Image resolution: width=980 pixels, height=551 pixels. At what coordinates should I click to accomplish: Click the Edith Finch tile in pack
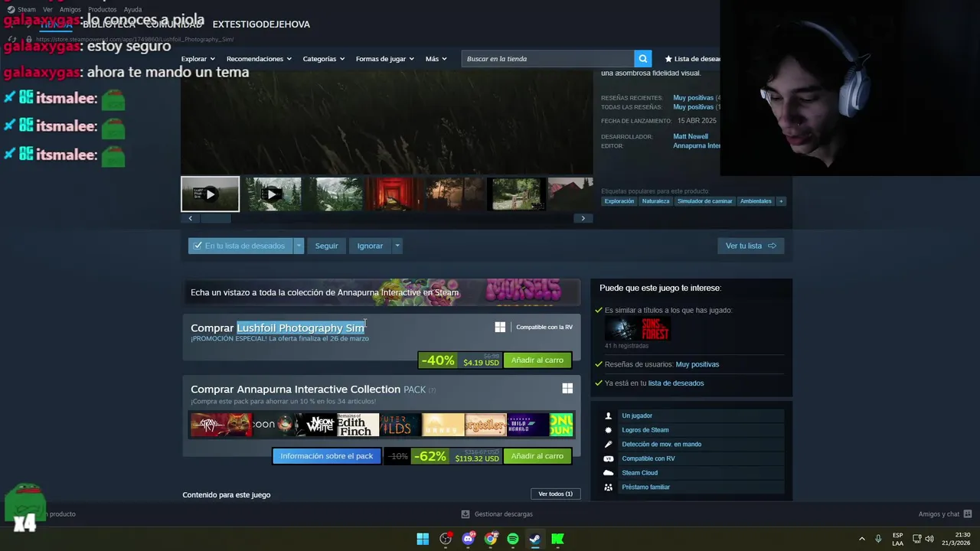[358, 425]
